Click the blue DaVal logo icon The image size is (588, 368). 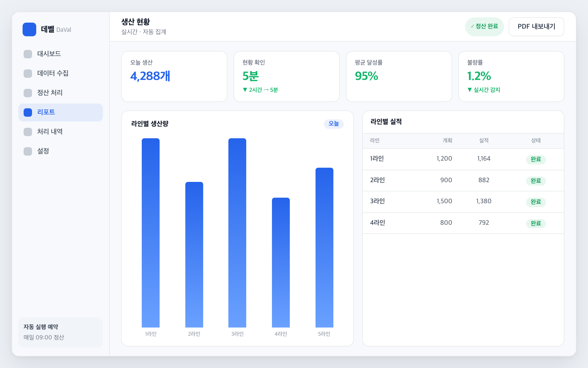click(29, 29)
